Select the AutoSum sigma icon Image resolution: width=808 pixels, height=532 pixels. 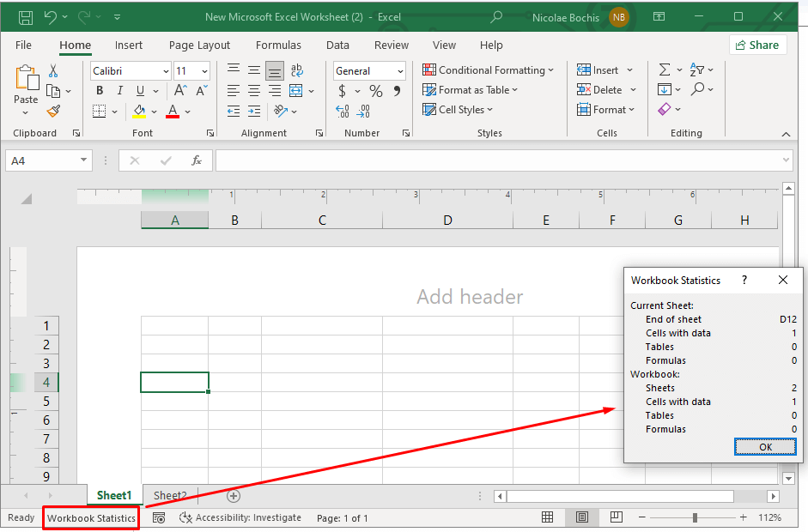tap(664, 70)
